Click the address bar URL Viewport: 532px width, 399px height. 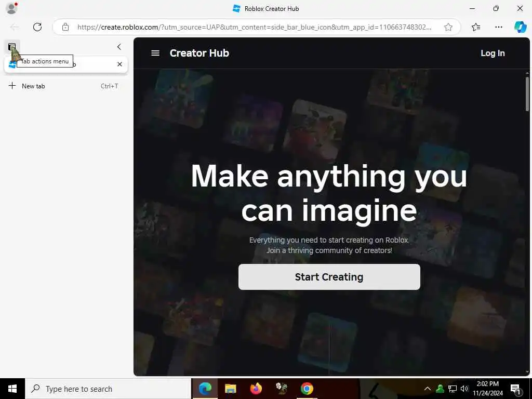[255, 27]
